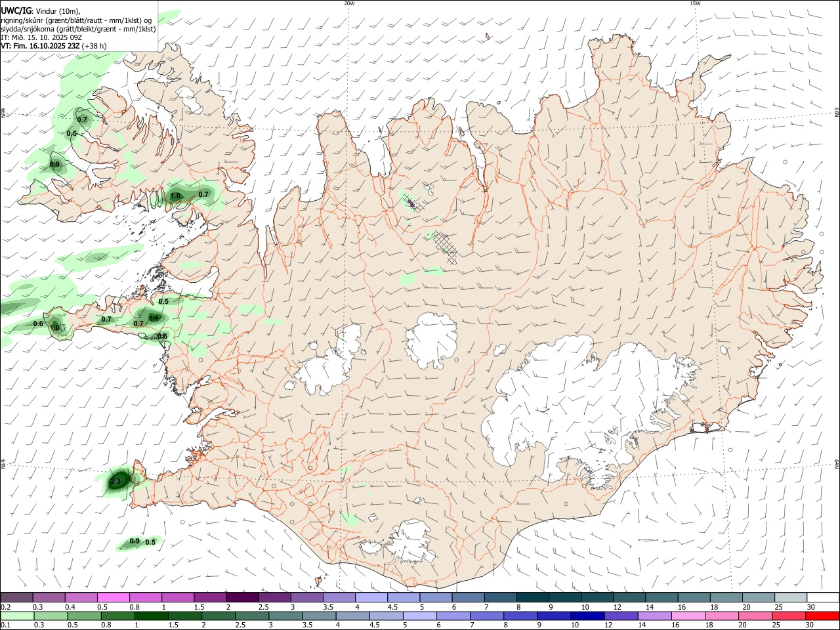The height and width of the screenshot is (630, 840).
Task: Click the large cross-hatched area in north Iceland
Action: click(x=445, y=246)
